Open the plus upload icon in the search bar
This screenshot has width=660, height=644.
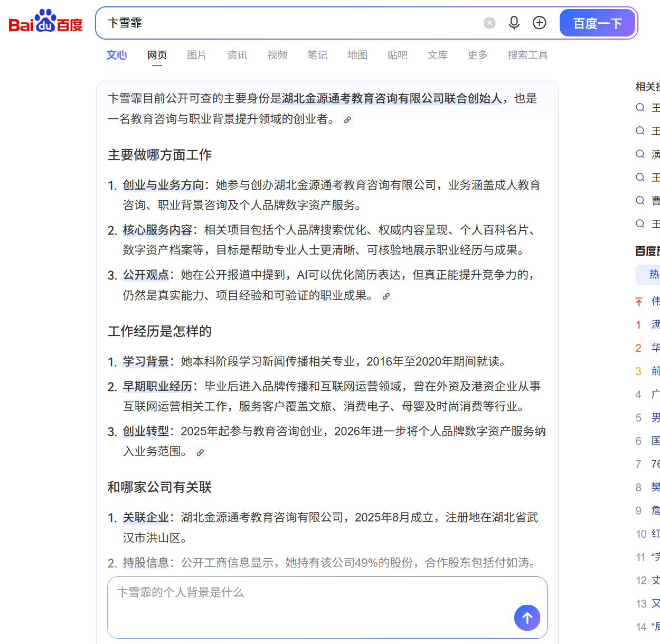[x=539, y=23]
